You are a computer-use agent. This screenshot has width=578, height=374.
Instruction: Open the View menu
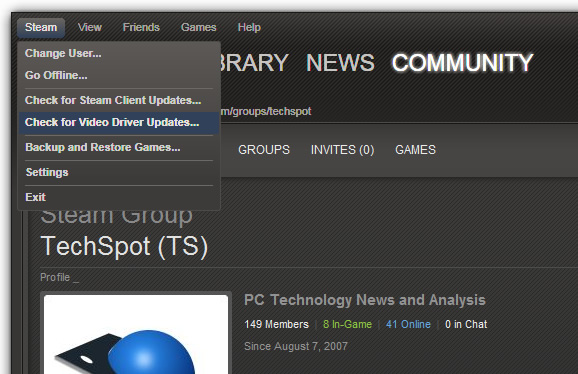(90, 28)
